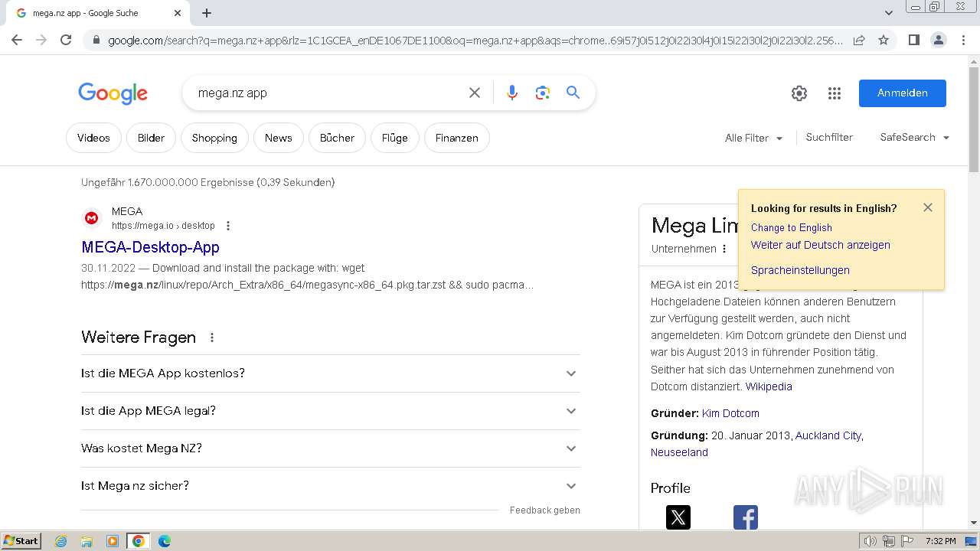Image resolution: width=980 pixels, height=551 pixels.
Task: Go back to the previous page
Action: point(17,40)
